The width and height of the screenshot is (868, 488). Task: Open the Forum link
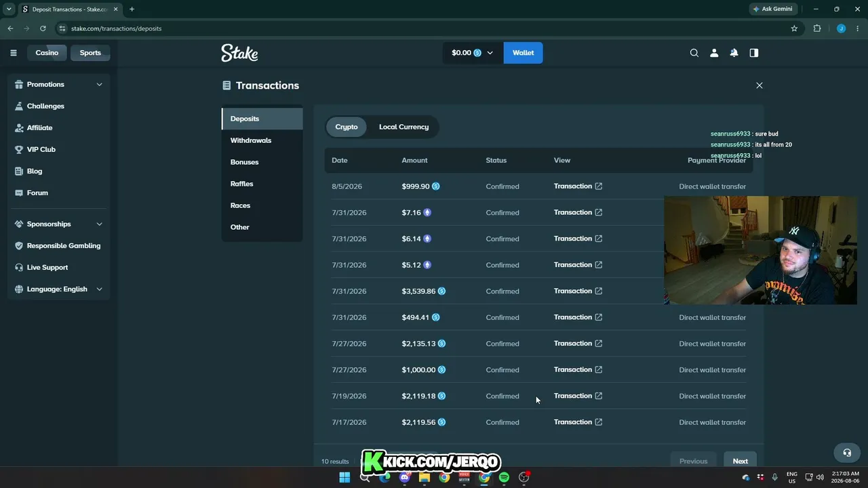(37, 192)
